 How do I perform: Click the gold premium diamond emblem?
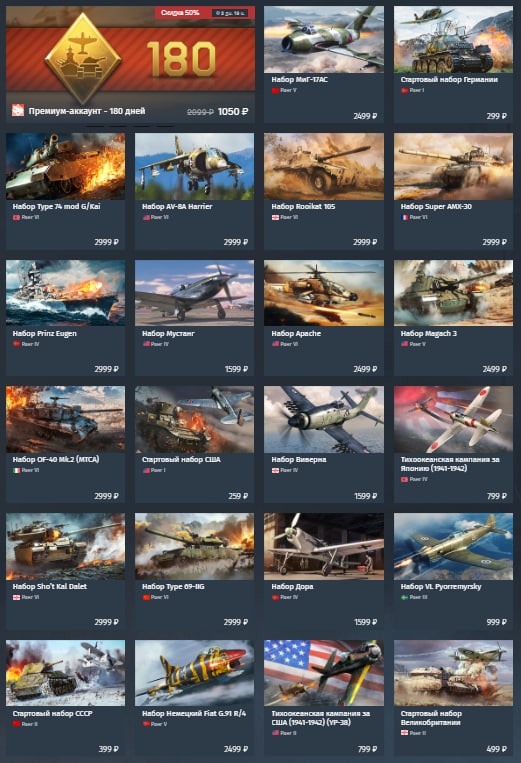coord(83,58)
